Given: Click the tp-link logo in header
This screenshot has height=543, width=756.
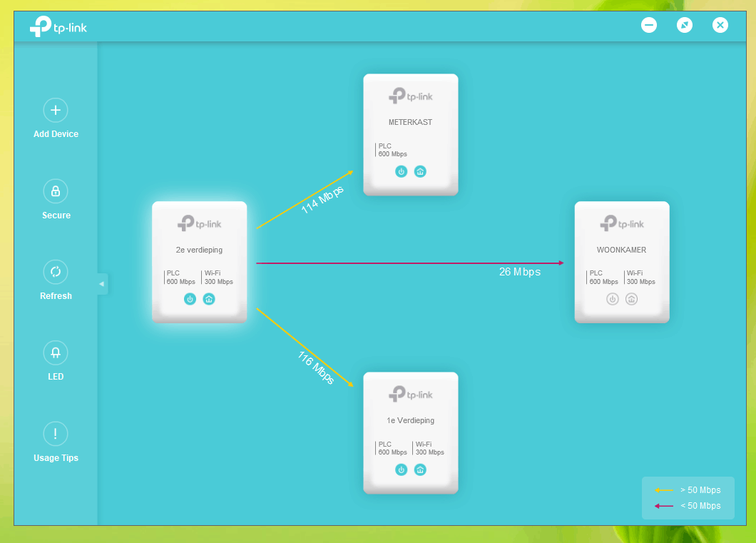Looking at the screenshot, I should coord(58,26).
